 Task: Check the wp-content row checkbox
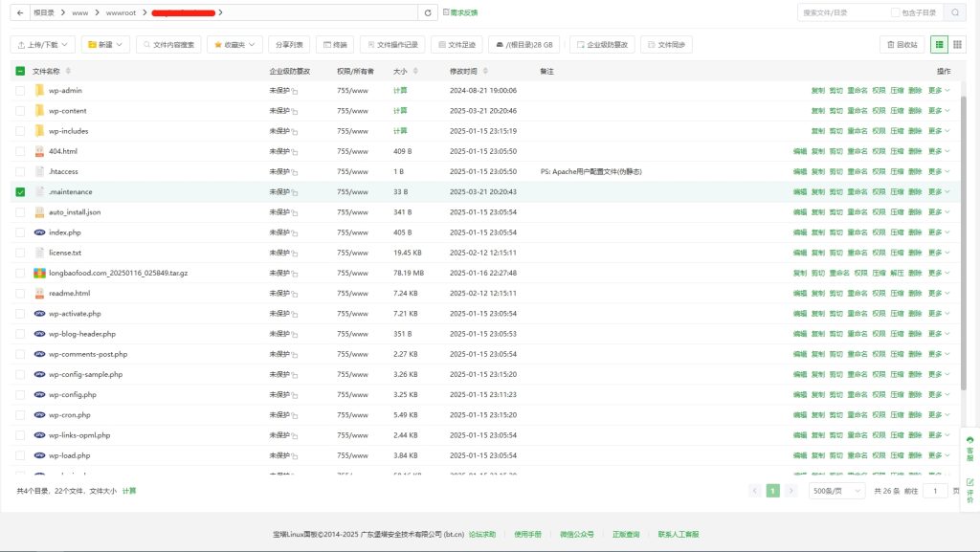[x=20, y=111]
